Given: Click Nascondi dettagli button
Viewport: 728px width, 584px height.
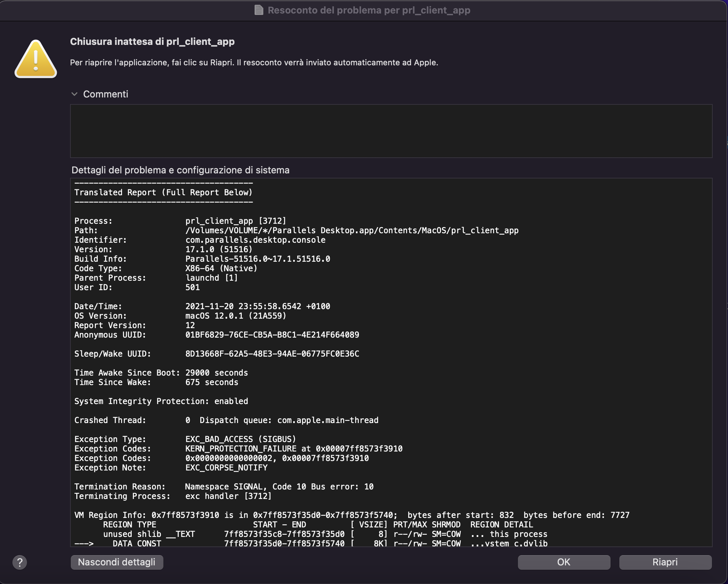Looking at the screenshot, I should [x=117, y=562].
